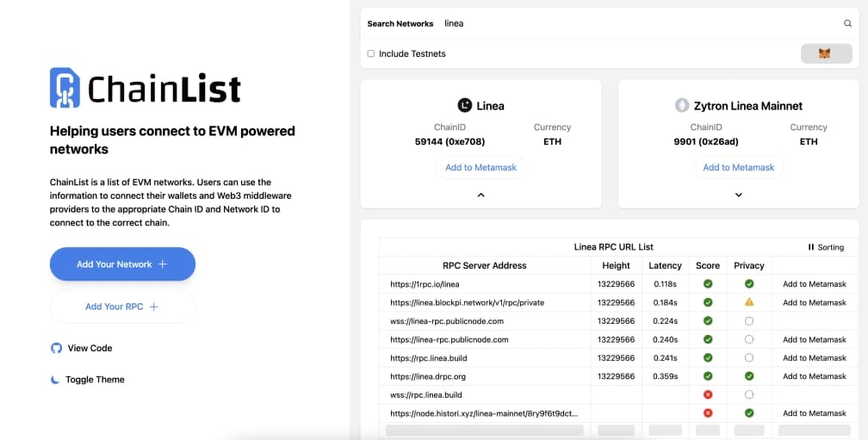Click red score icon for wss://rpc.linea.build
Screen dimensions: 868x440
point(708,394)
